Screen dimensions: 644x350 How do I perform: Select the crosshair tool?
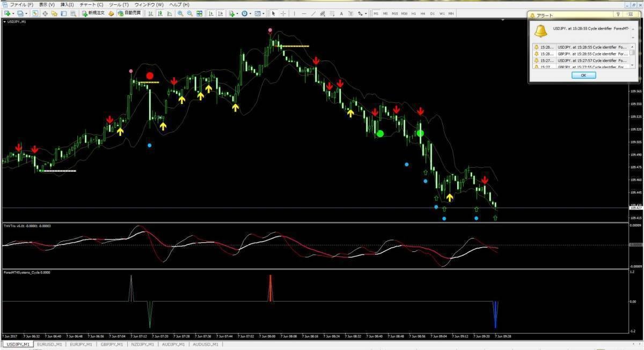(283, 13)
